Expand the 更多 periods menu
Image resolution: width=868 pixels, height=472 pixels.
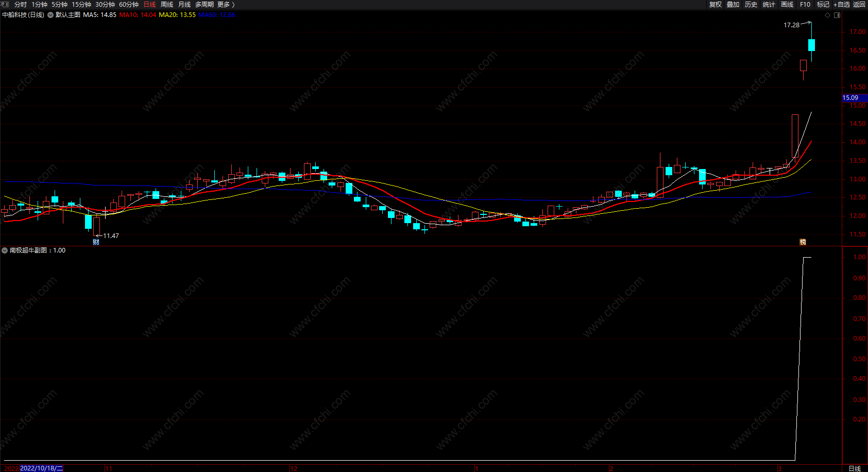[x=226, y=4]
